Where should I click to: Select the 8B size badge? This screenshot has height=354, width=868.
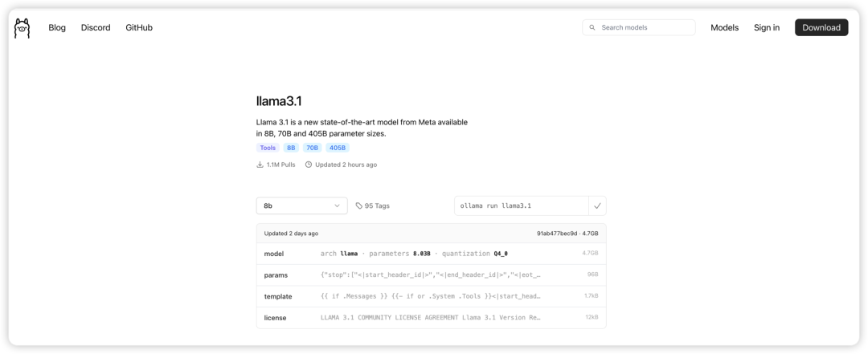point(291,148)
